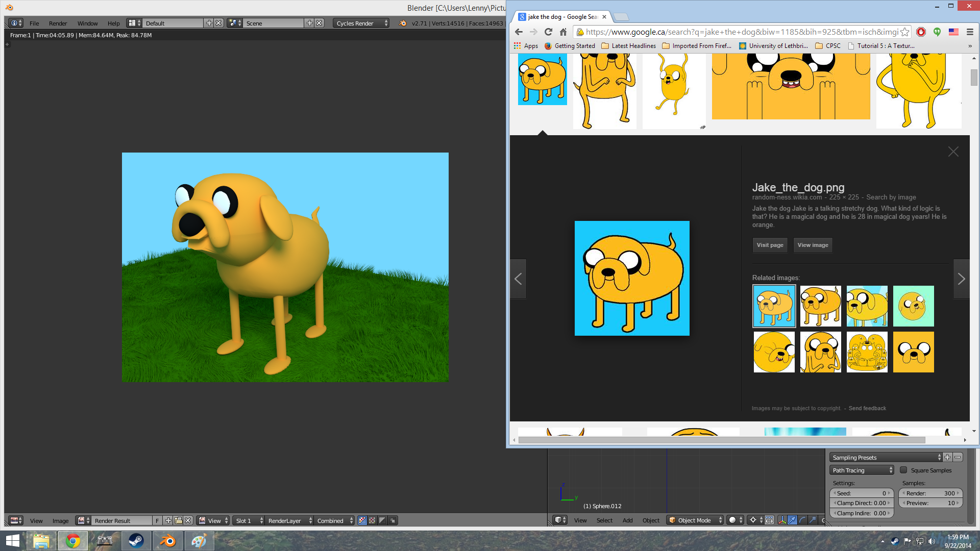
Task: Unlink the Render Result image
Action: coord(188,520)
